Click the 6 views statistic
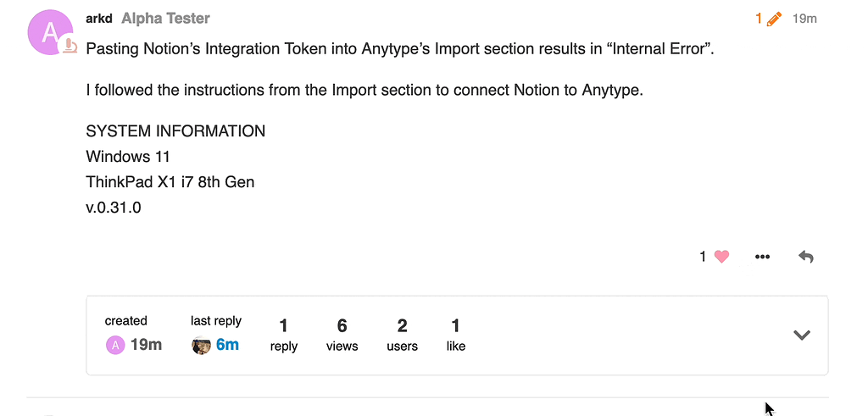 (x=342, y=335)
